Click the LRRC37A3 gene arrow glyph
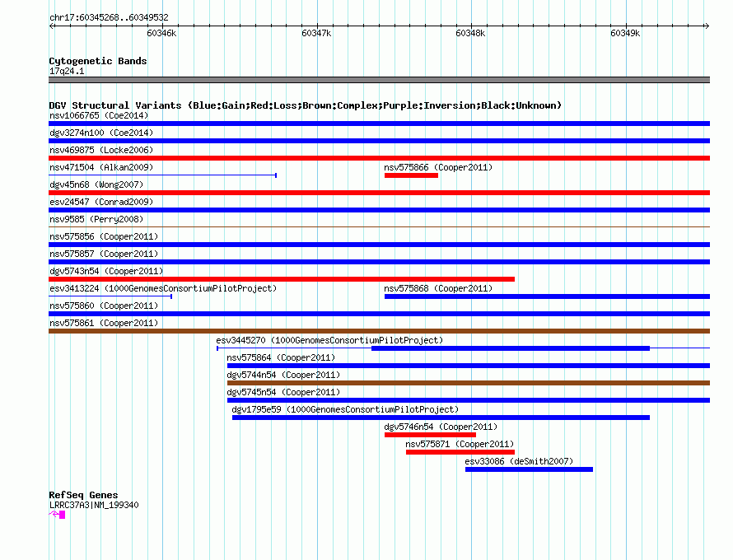 tap(57, 515)
